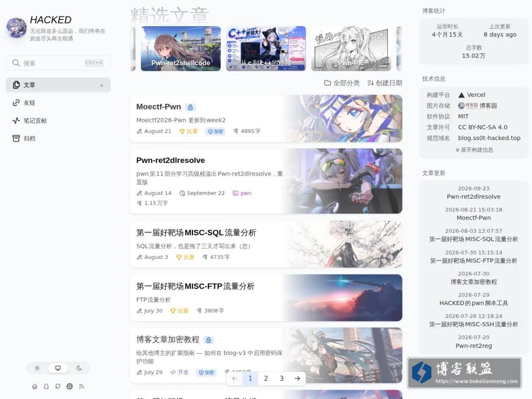The image size is (532, 399).
Task: Open the 博客文章加密教程 article title
Action: pos(168,340)
